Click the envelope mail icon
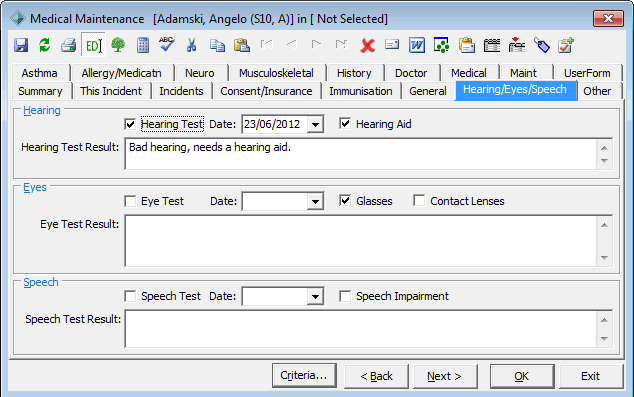The image size is (634, 397). click(x=392, y=44)
